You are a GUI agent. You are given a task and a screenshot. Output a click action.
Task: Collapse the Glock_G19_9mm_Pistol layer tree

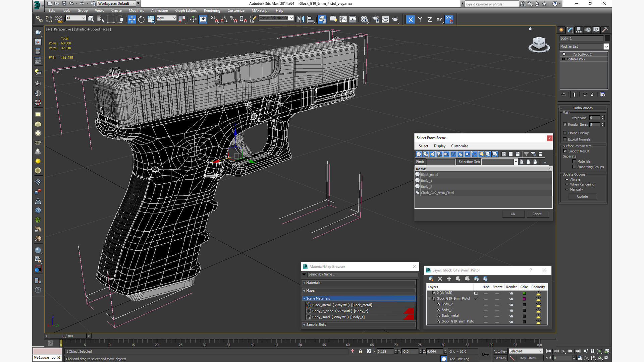[x=429, y=299]
